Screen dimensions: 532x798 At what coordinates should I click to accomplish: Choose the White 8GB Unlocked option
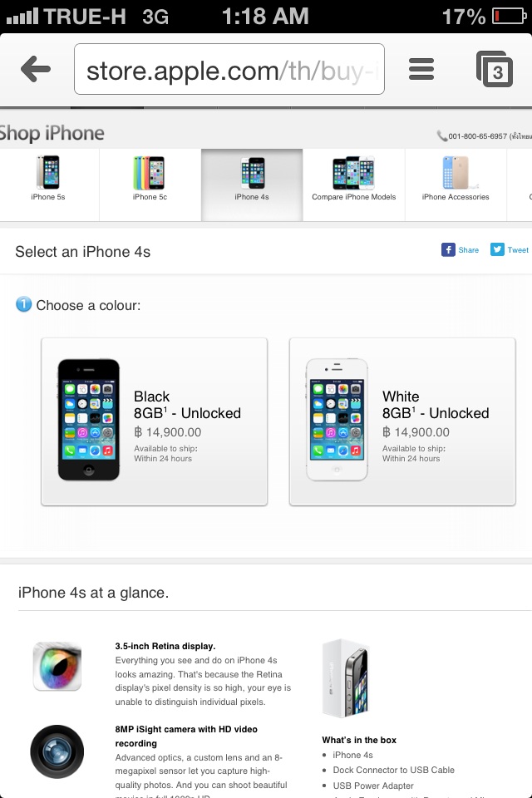[x=402, y=421]
